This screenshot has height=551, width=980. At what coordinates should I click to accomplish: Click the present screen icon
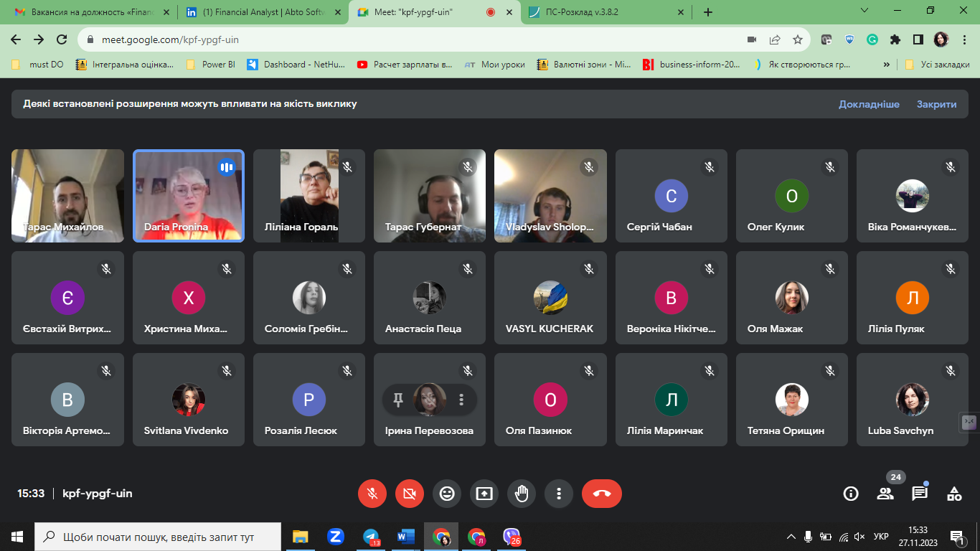click(x=484, y=494)
